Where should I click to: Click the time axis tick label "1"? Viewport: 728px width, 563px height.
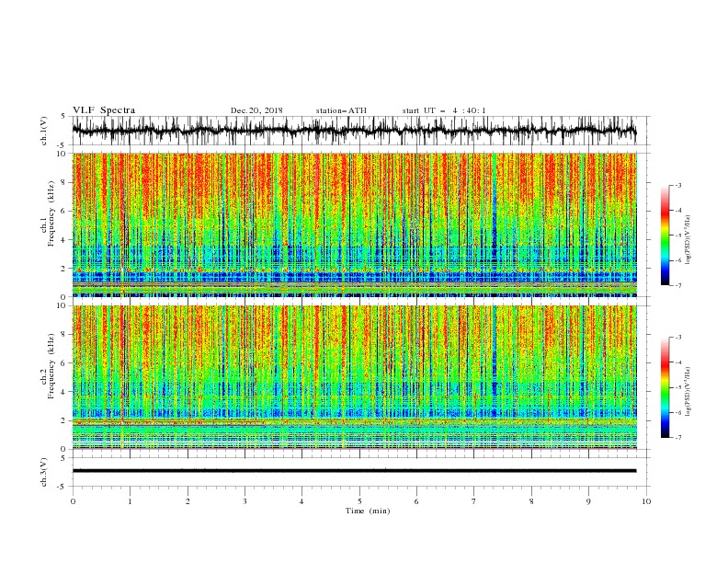(130, 501)
